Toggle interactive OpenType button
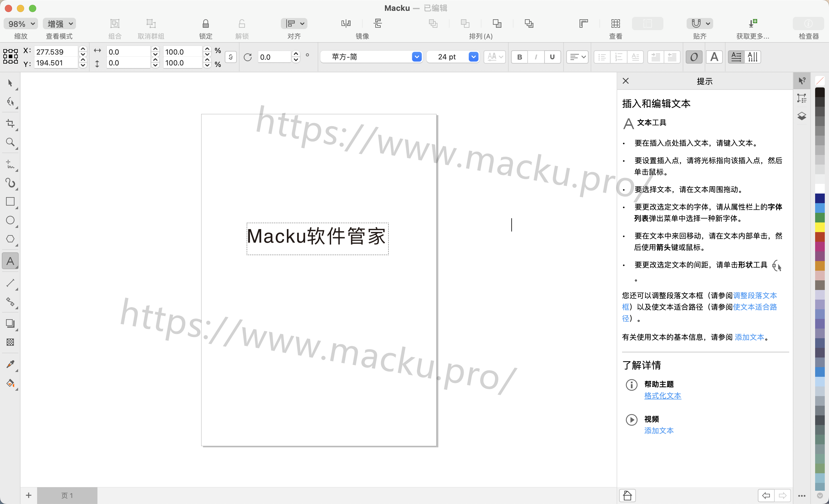This screenshot has width=829, height=504. 694,57
